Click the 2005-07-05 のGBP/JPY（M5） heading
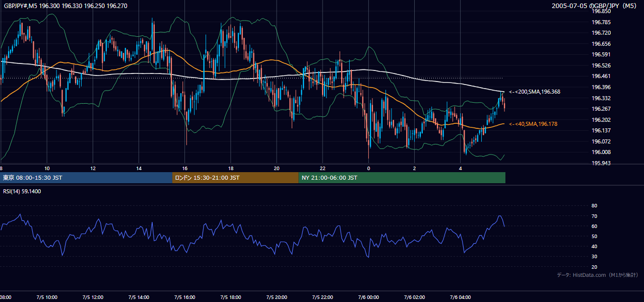The height and width of the screenshot is (302, 644). [x=595, y=6]
